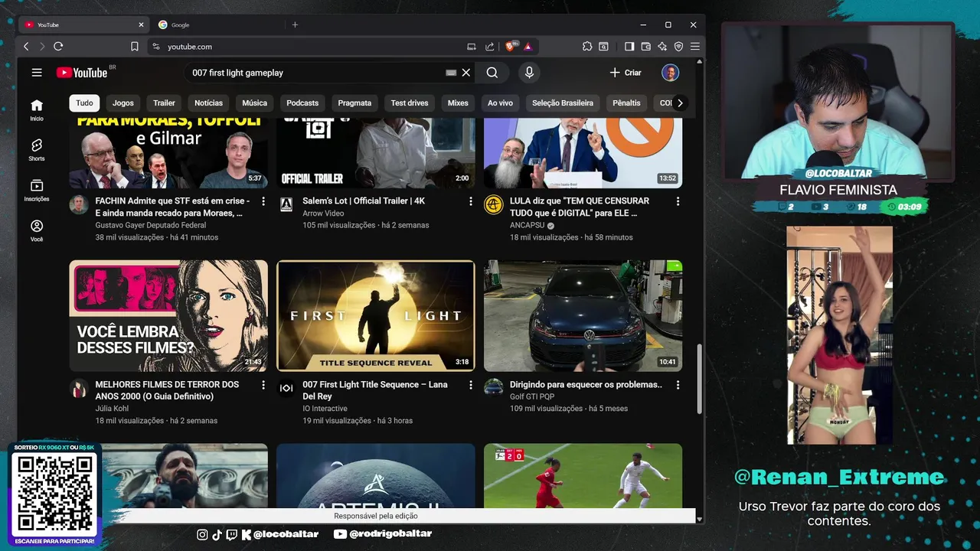The width and height of the screenshot is (980, 551).
Task: Open the browser main menu
Action: click(694, 47)
